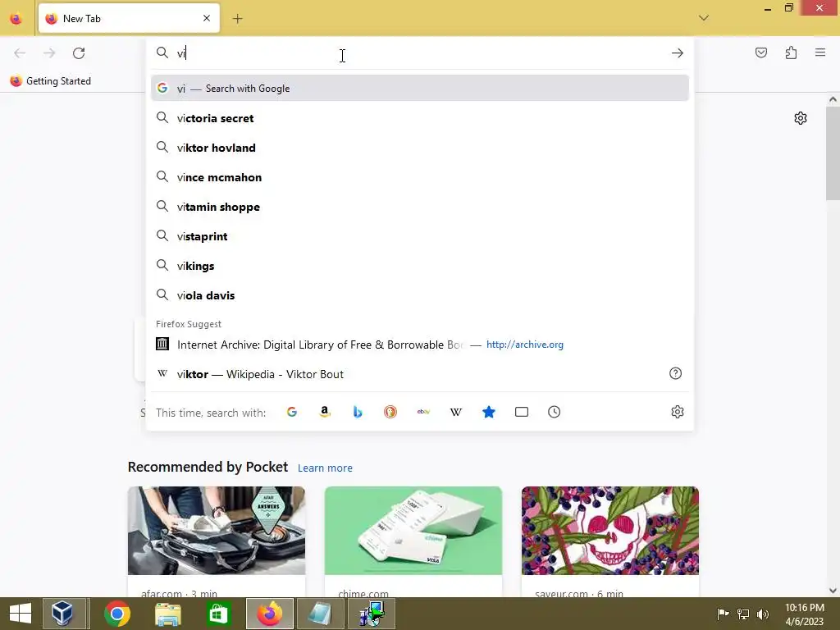Image resolution: width=840 pixels, height=630 pixels.
Task: Search in History clock icon
Action: 554,412
